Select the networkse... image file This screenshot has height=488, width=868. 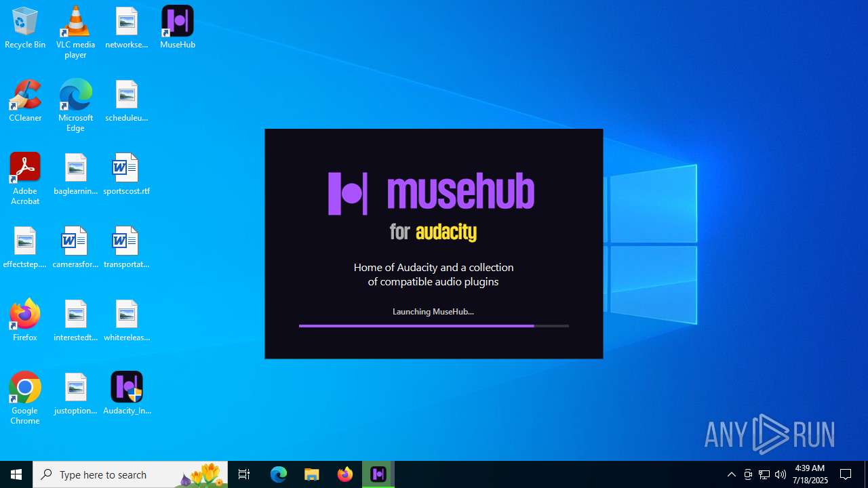(x=127, y=28)
